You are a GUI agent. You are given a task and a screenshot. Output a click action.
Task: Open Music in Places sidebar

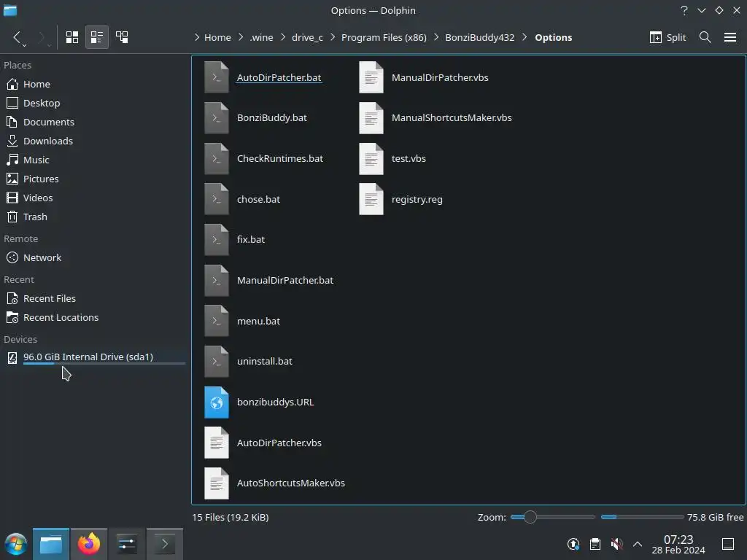(x=93, y=160)
